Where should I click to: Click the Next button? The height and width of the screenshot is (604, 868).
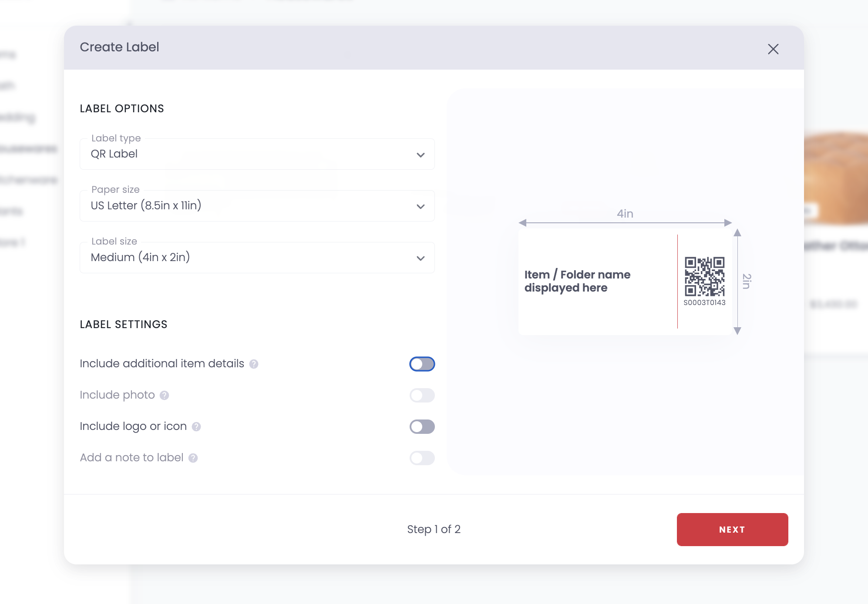coord(732,530)
